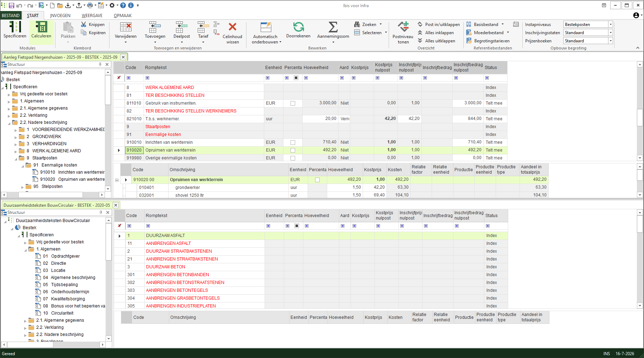The width and height of the screenshot is (644, 358).
Task: Click Post in/uitklappen button
Action: click(x=438, y=24)
